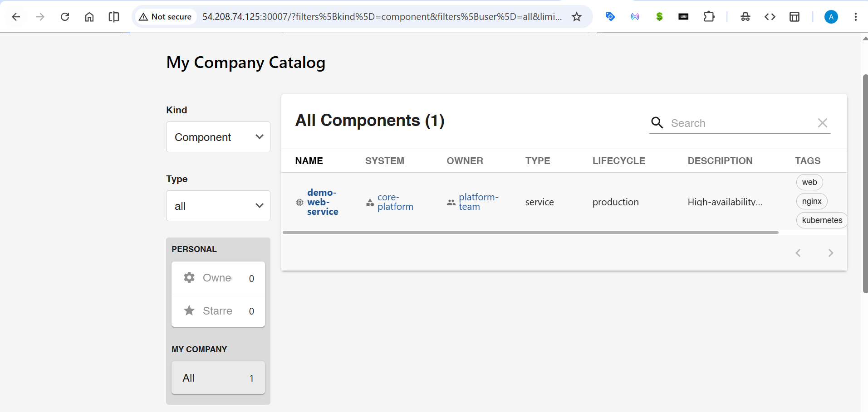Click the nginx tag chip
Viewport: 868px width, 412px height.
pos(812,201)
